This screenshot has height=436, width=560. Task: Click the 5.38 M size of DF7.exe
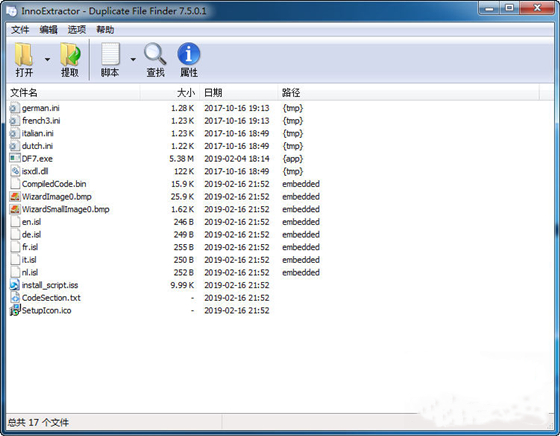coord(181,159)
